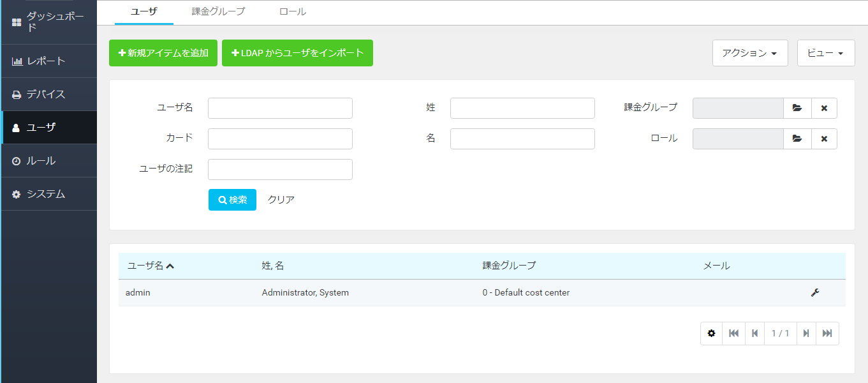Open the pagination gear settings

tap(712, 333)
